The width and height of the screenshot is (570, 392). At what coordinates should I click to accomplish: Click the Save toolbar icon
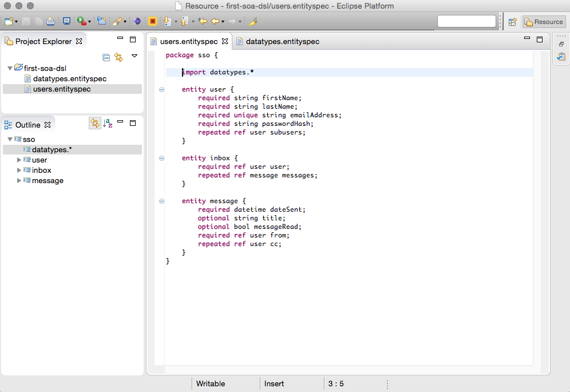pos(25,21)
